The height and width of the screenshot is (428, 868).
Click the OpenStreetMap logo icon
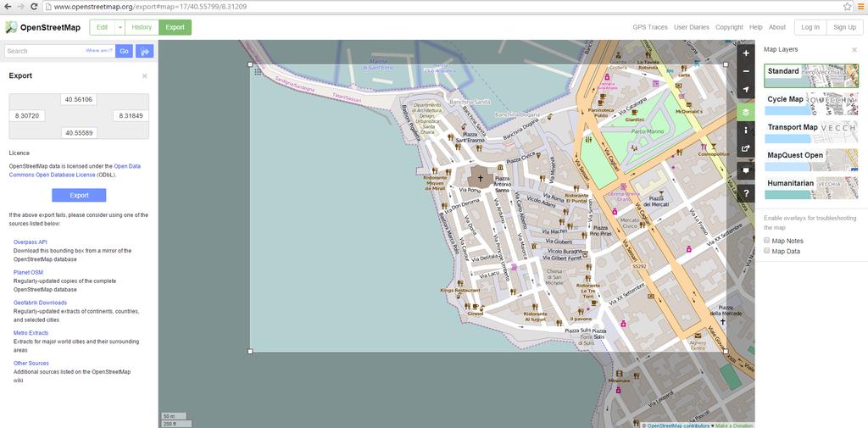(x=11, y=27)
